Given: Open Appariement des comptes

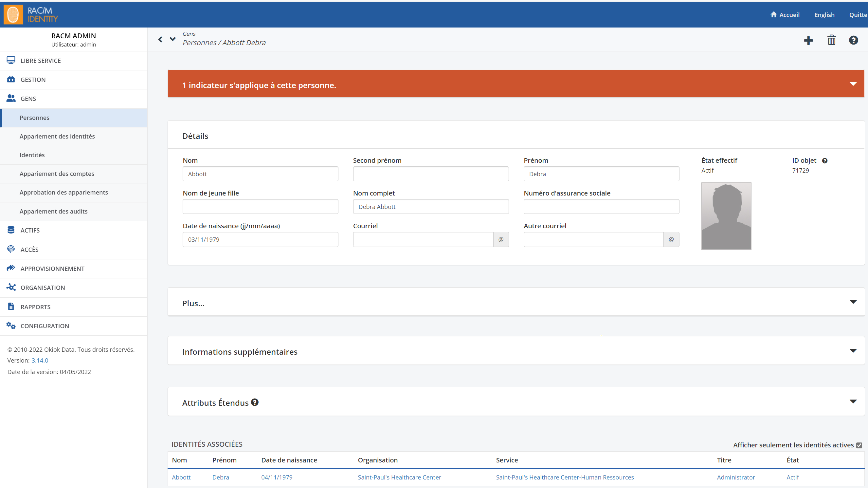Looking at the screenshot, I should click(73, 174).
